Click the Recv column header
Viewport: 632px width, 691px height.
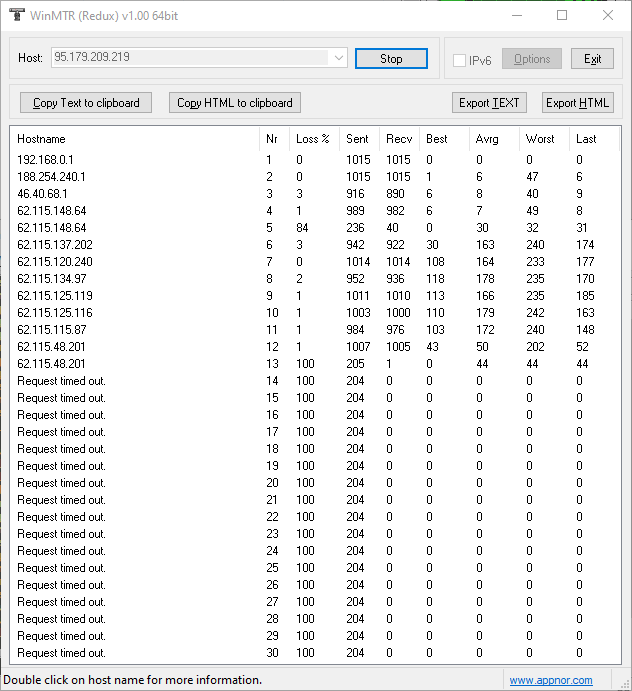(x=400, y=139)
